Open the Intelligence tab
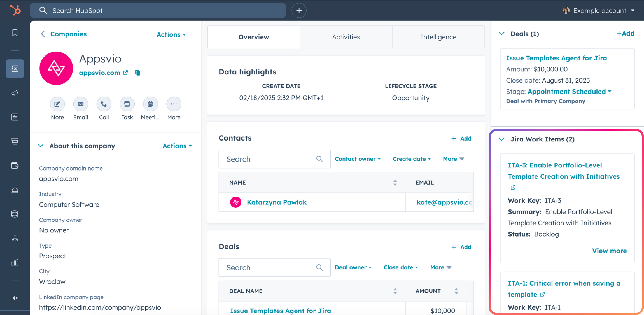644x315 pixels. (x=438, y=37)
